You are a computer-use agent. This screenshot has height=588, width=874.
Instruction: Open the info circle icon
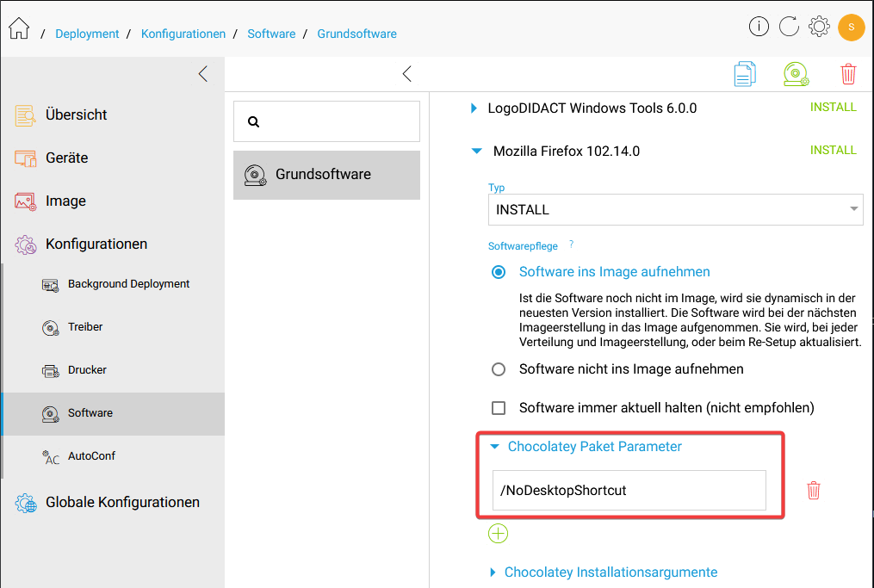tap(759, 26)
